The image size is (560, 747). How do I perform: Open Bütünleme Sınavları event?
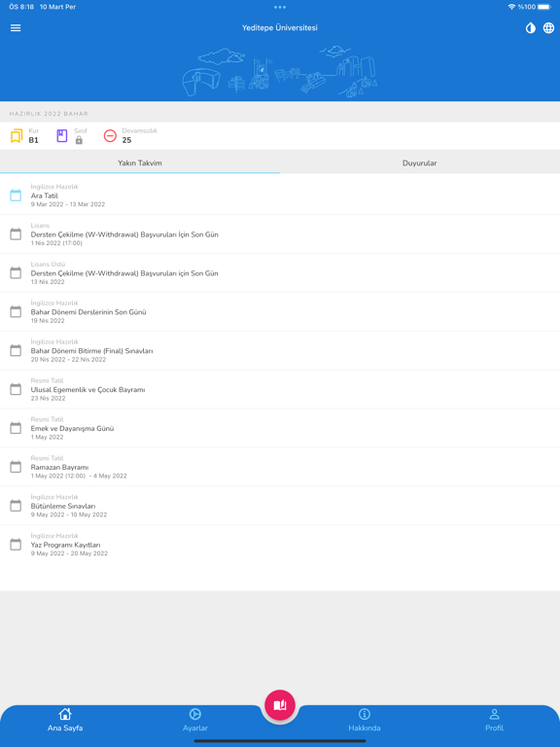280,506
